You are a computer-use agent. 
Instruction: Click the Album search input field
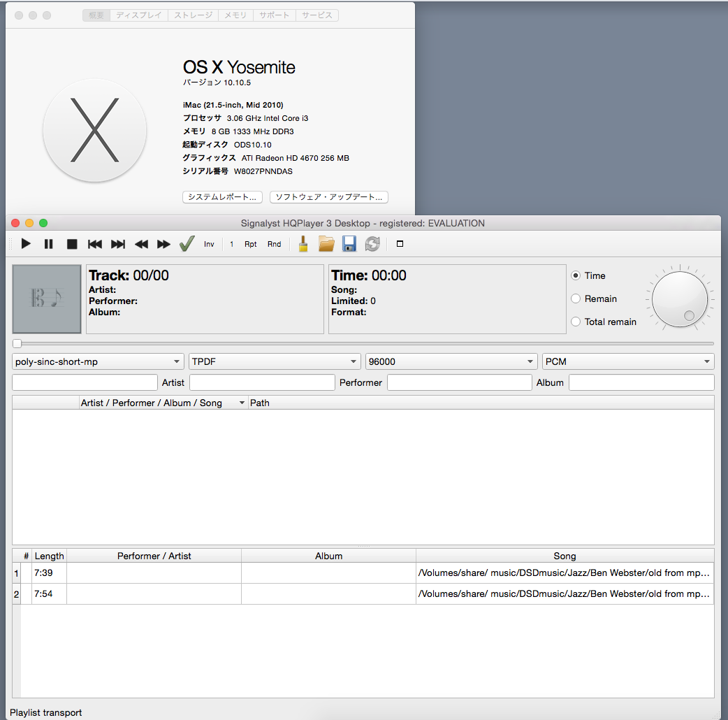pyautogui.click(x=641, y=383)
